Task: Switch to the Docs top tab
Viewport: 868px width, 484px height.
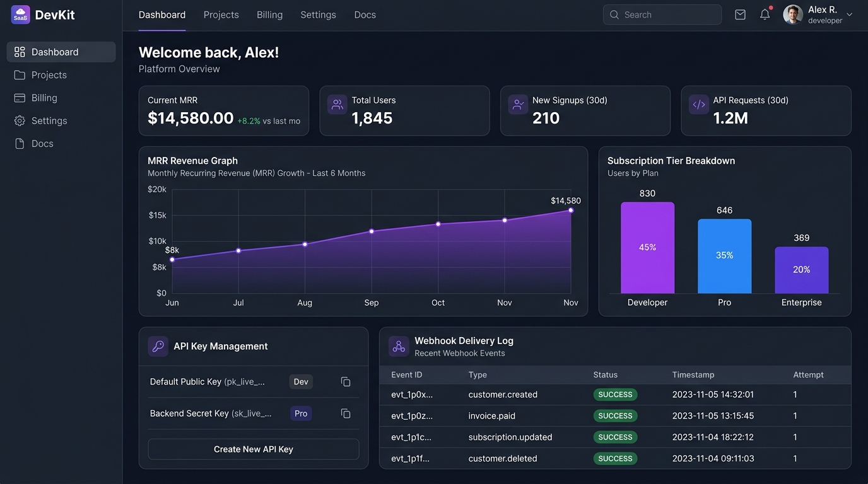Action: pyautogui.click(x=365, y=14)
